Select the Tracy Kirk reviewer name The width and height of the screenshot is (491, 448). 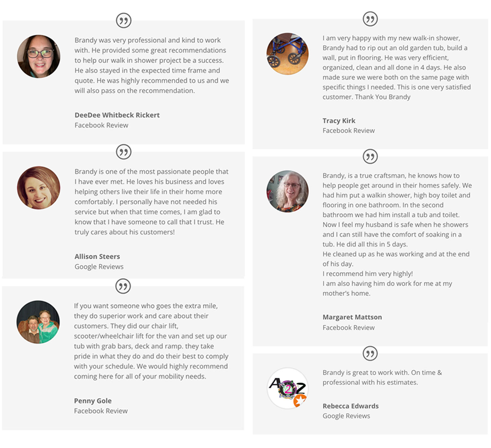(x=339, y=121)
